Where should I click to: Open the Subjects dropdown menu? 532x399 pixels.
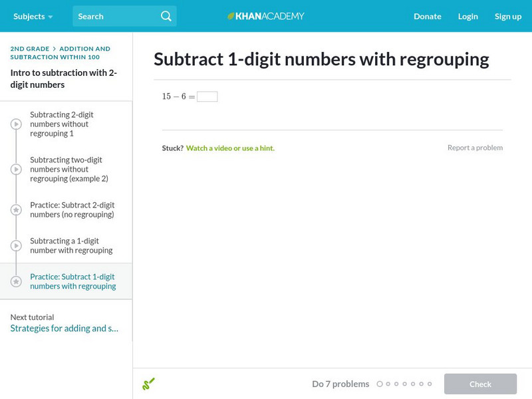pos(33,16)
